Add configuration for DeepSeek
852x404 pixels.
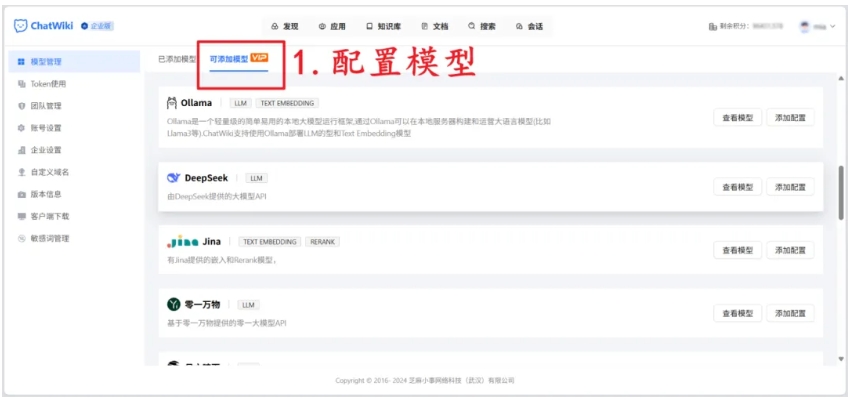pyautogui.click(x=790, y=187)
